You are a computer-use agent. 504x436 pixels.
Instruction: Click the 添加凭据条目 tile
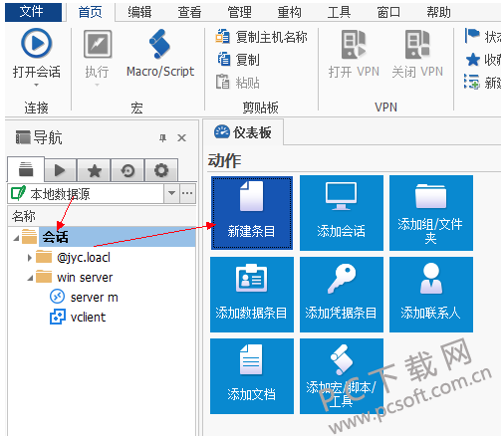[x=342, y=295]
